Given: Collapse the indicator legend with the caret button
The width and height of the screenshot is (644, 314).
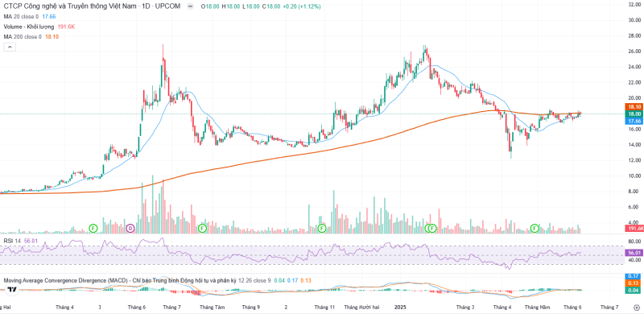Looking at the screenshot, I should [x=10, y=48].
